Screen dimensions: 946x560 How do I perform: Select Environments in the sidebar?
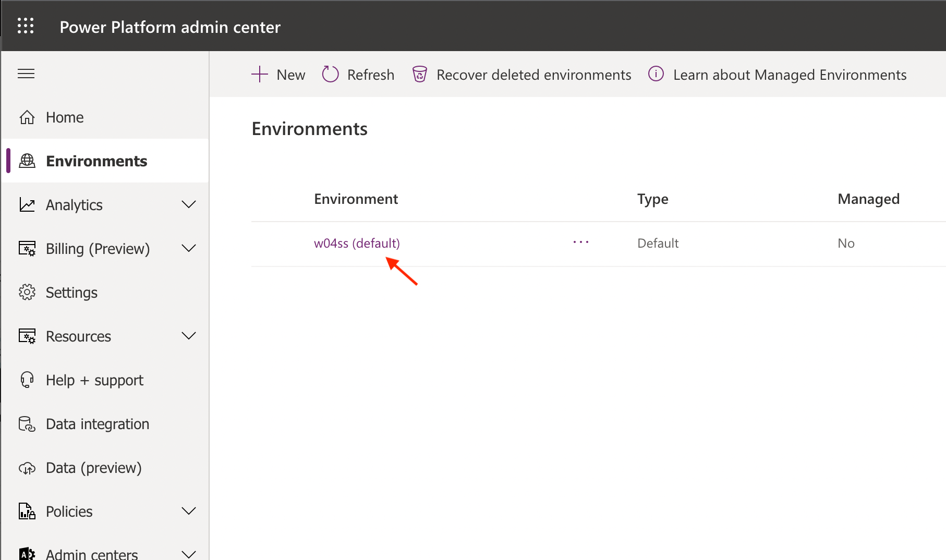96,161
